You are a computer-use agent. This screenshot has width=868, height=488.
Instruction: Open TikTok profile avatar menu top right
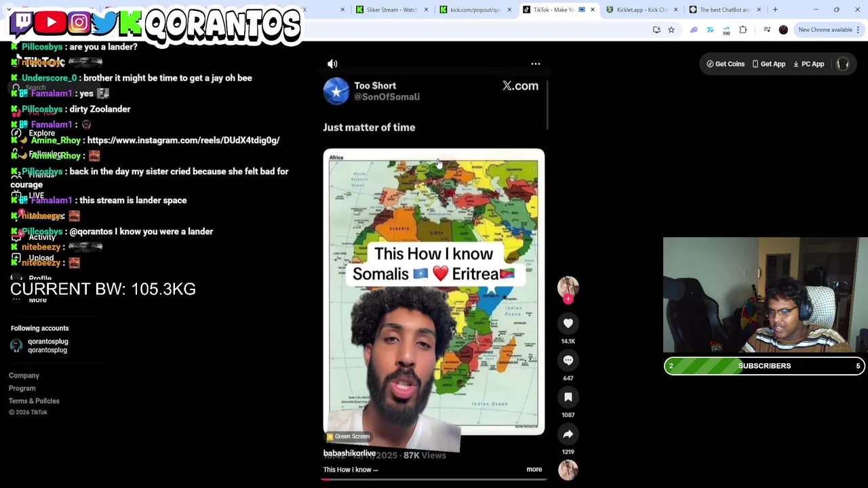[843, 64]
